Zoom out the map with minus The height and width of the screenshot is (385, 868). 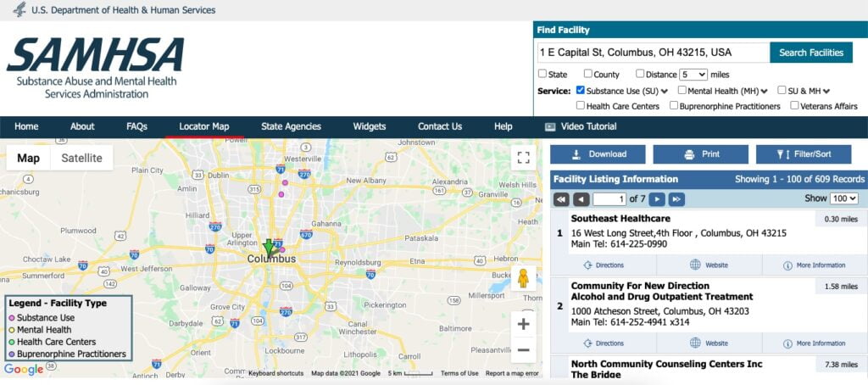(524, 350)
